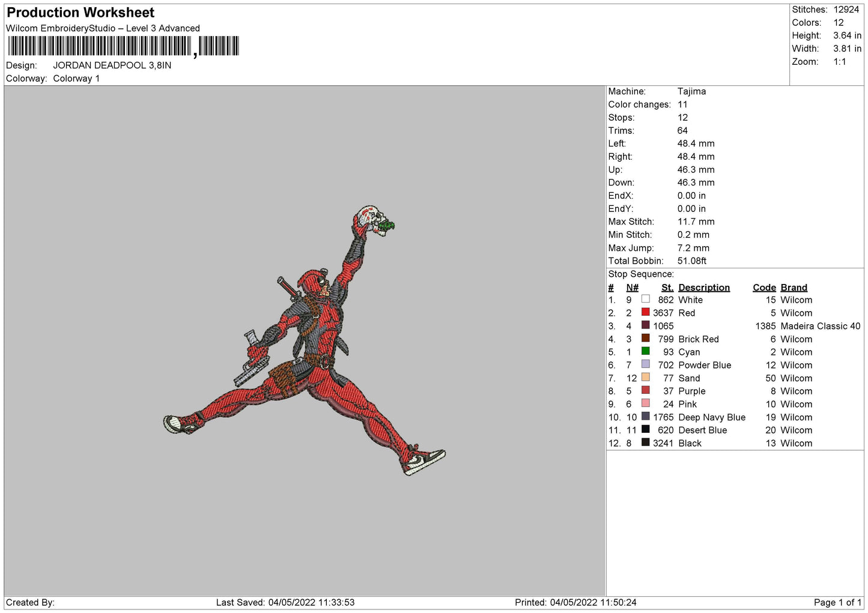868x613 pixels.
Task: Click the Deep Navy Blue swatch
Action: [x=645, y=416]
